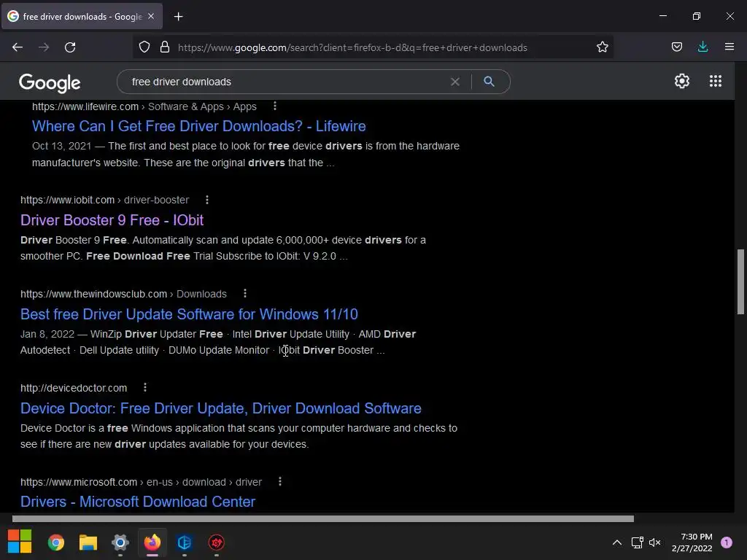Open the Settings gear app in taskbar
Image resolution: width=747 pixels, height=560 pixels.
pos(120,542)
